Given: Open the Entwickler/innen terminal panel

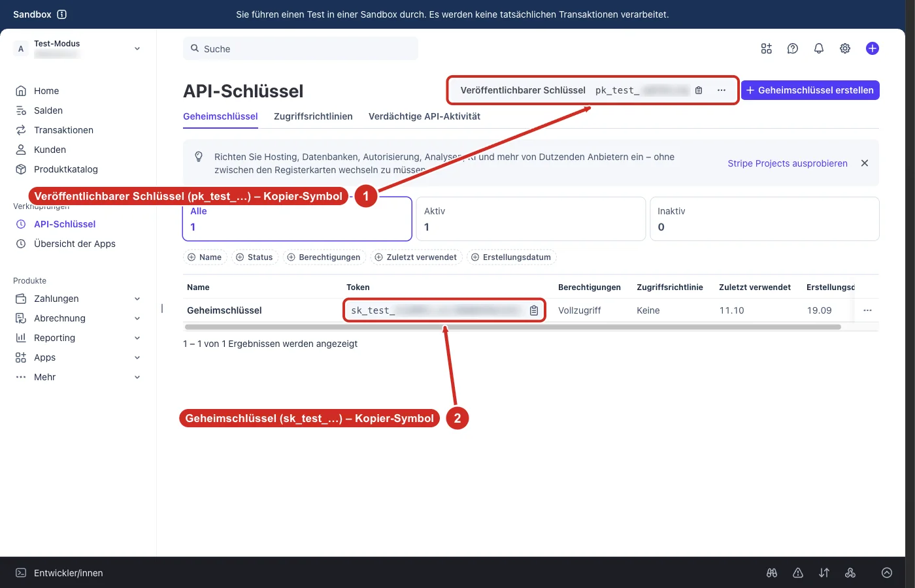Looking at the screenshot, I should coord(59,573).
